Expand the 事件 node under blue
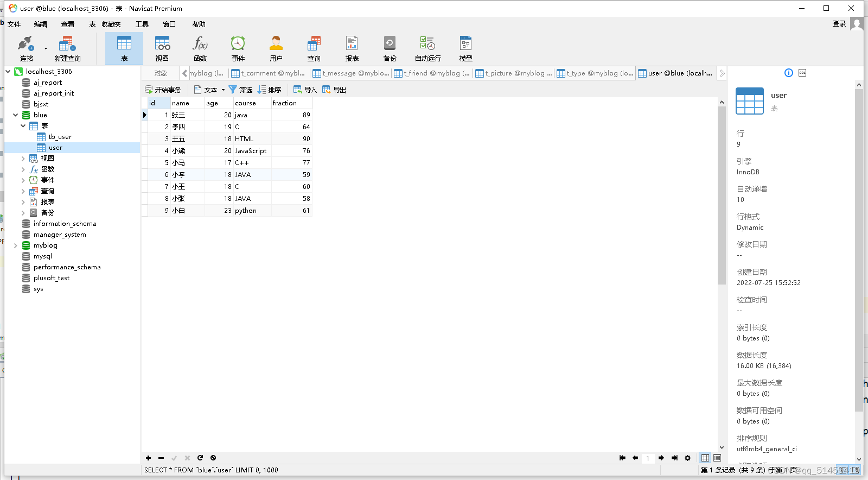Image resolution: width=868 pixels, height=480 pixels. point(23,180)
